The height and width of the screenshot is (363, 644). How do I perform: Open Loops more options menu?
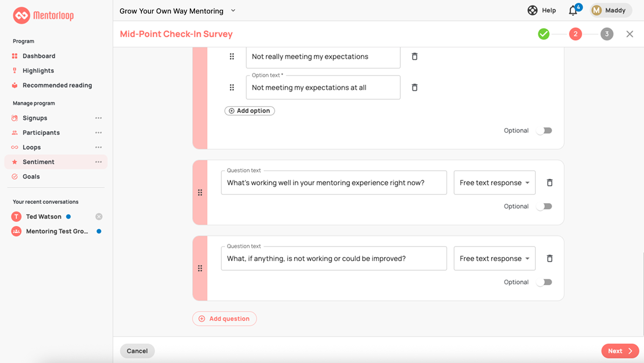tap(99, 147)
